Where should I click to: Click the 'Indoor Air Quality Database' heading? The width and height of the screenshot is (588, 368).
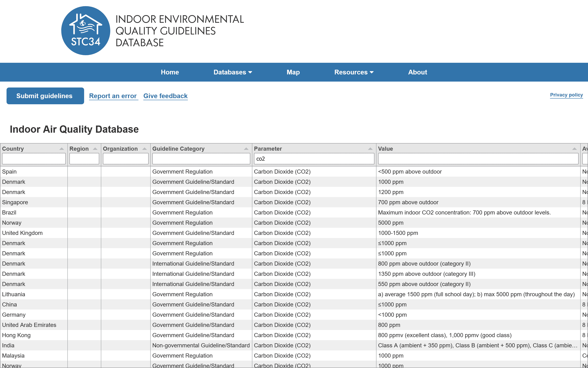(x=74, y=129)
